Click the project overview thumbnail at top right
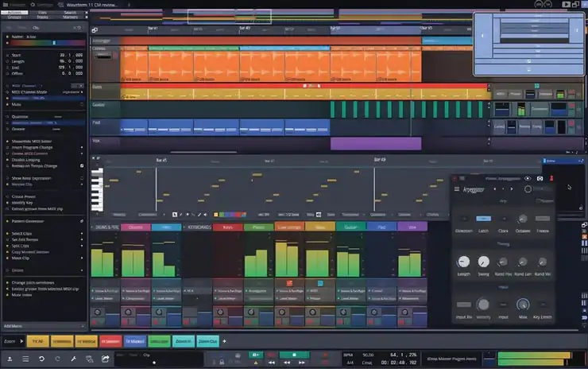The image size is (588, 369). pos(528,45)
